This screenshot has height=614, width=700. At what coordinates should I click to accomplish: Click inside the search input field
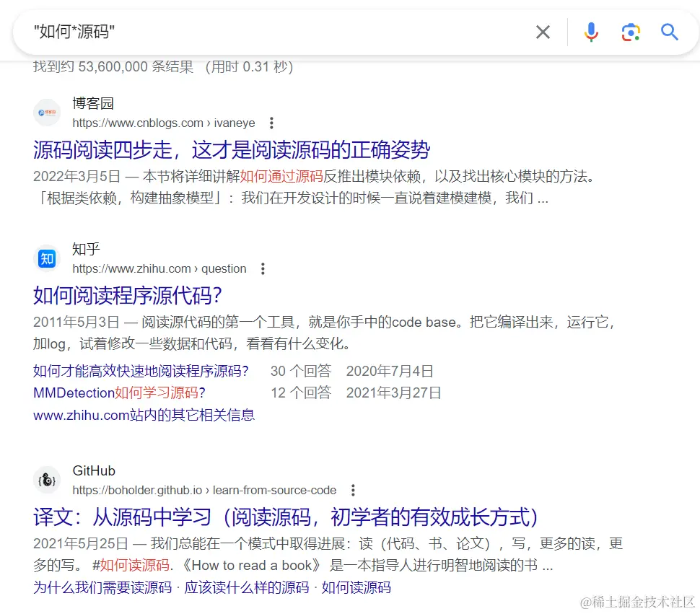pyautogui.click(x=216, y=32)
